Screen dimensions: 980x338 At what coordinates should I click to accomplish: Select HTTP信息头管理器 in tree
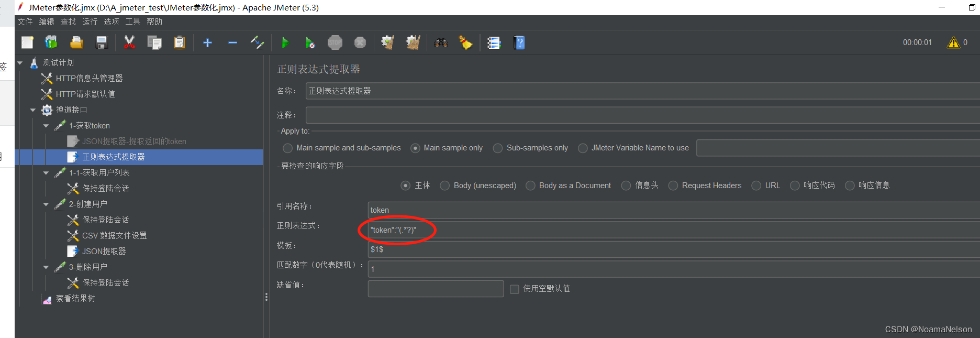tap(89, 79)
